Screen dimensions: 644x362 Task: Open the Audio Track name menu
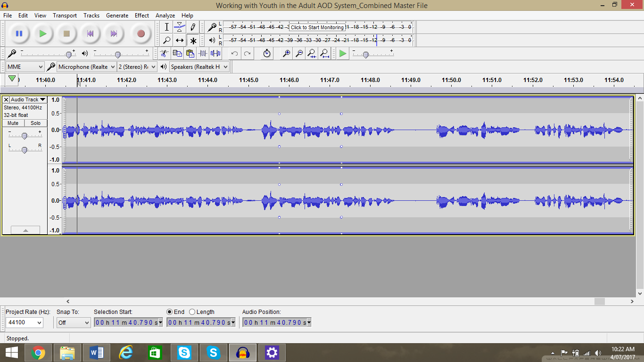click(27, 99)
